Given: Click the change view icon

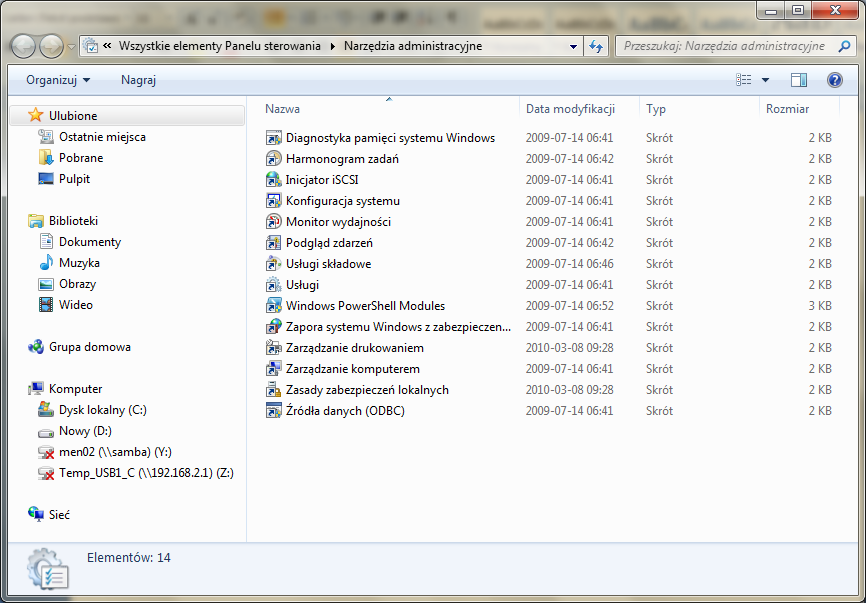Looking at the screenshot, I should 743,80.
